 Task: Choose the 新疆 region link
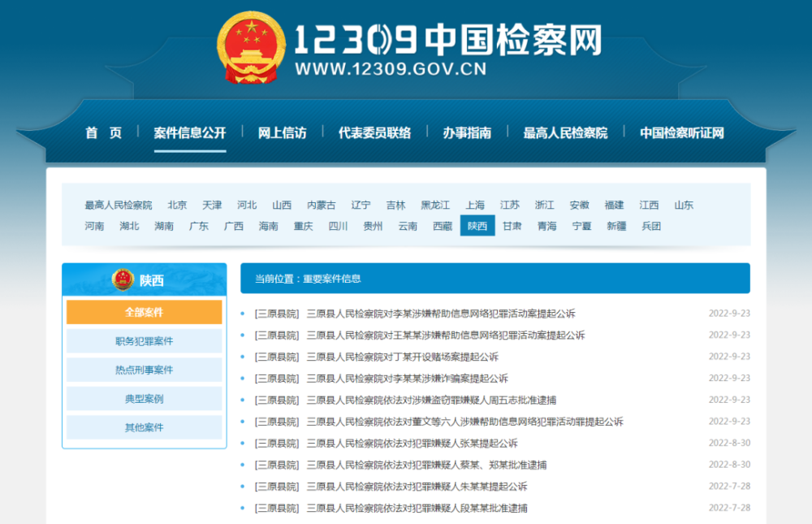click(x=617, y=226)
